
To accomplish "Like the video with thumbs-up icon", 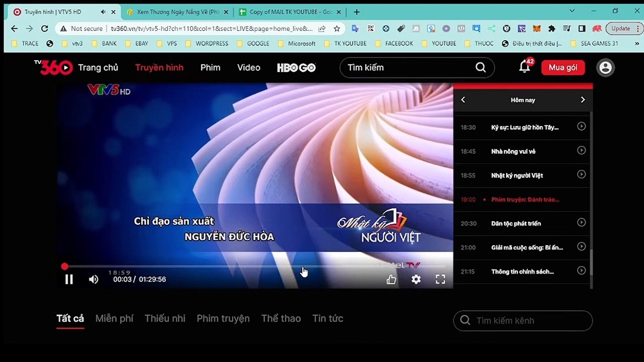I will coord(391,279).
